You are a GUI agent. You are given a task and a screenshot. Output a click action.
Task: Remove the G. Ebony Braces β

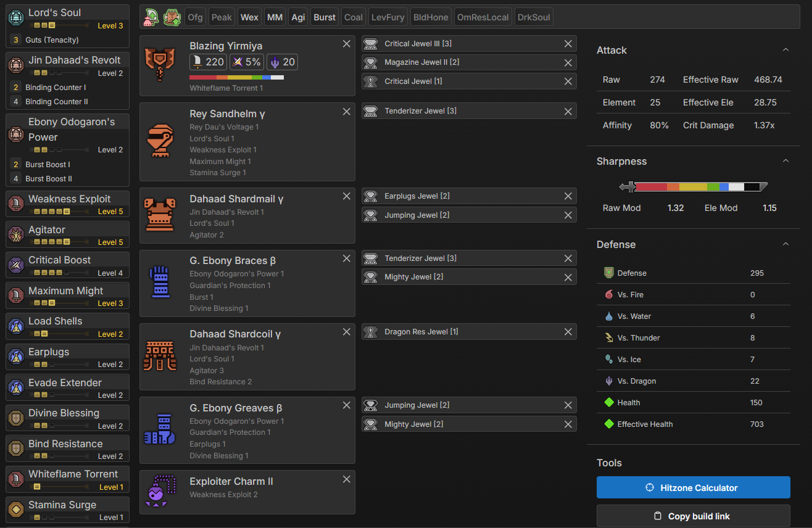click(x=347, y=258)
